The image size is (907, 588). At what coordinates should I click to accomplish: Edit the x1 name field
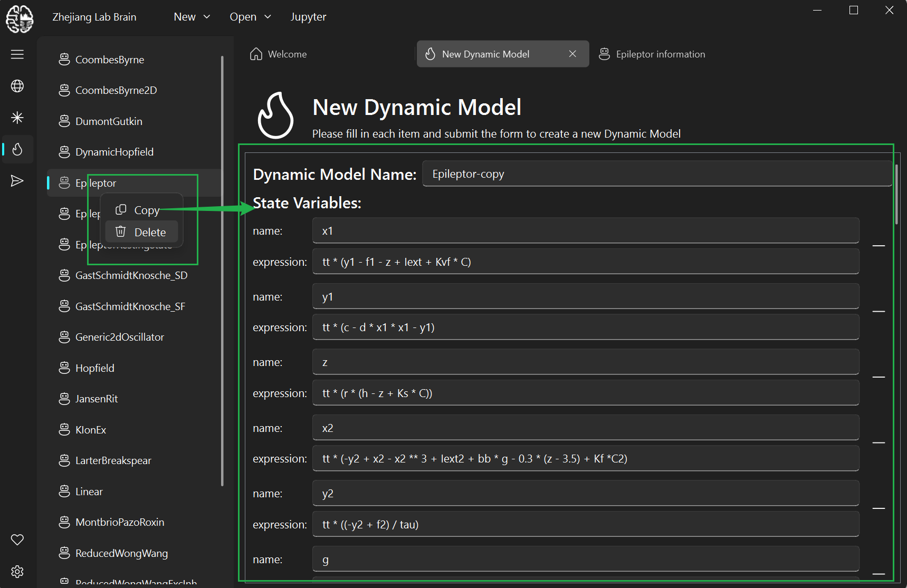tap(586, 231)
